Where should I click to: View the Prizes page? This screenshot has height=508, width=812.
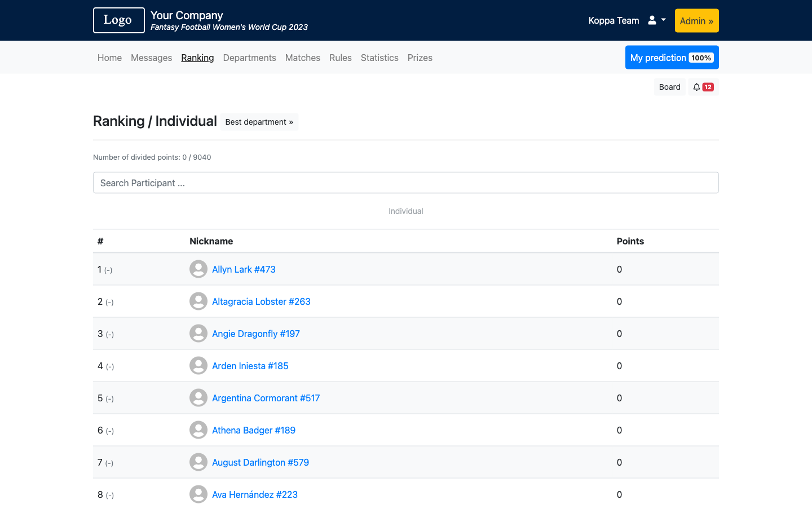[420, 58]
